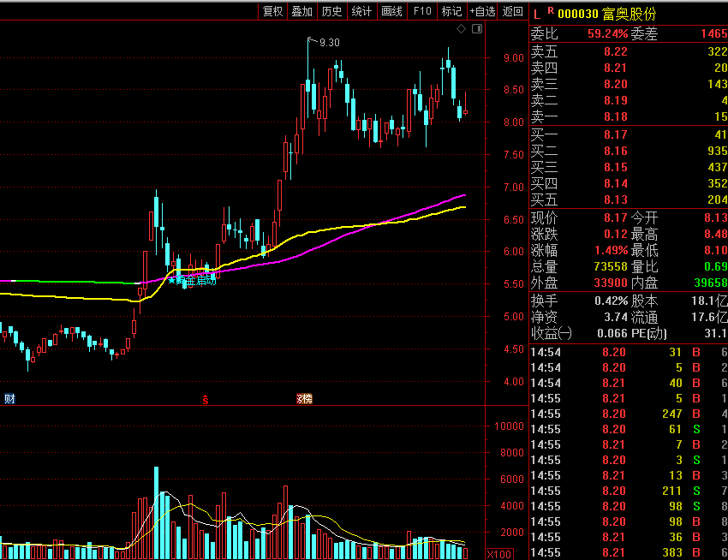Click the 9.00 price axis label
This screenshot has width=728, height=560.
[x=514, y=58]
